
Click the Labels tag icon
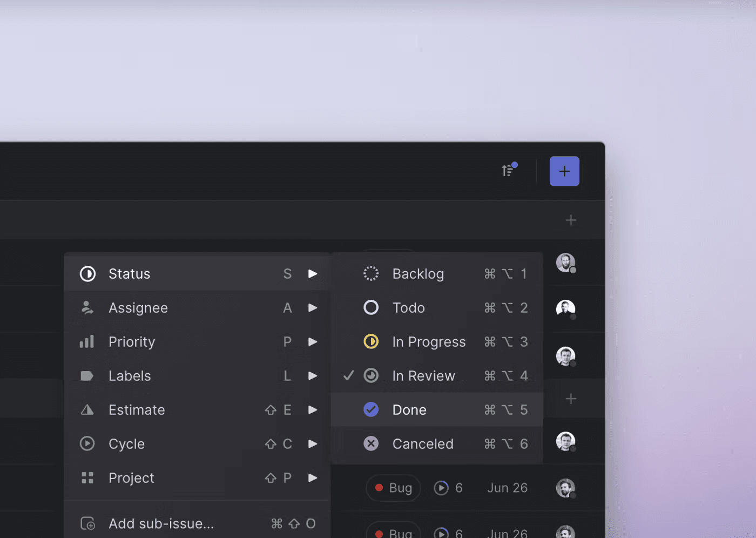(x=87, y=375)
